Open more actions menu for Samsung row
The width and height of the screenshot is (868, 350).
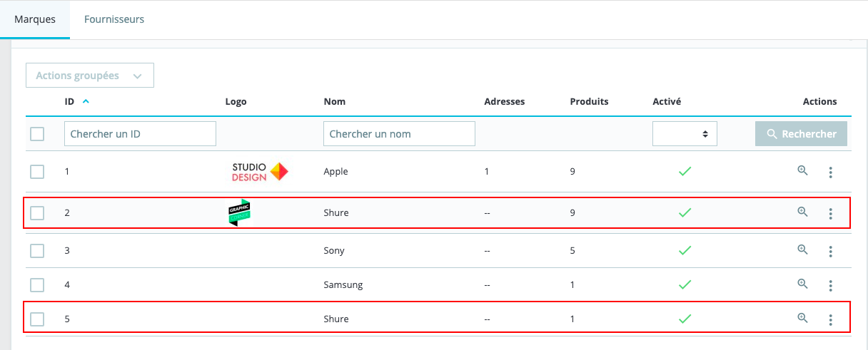[x=830, y=285]
